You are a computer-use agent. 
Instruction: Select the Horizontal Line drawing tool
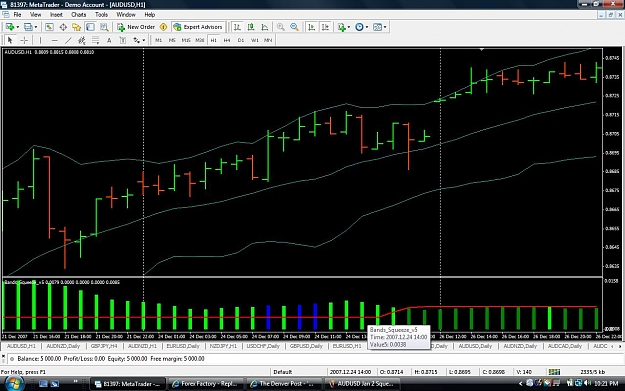(55, 40)
